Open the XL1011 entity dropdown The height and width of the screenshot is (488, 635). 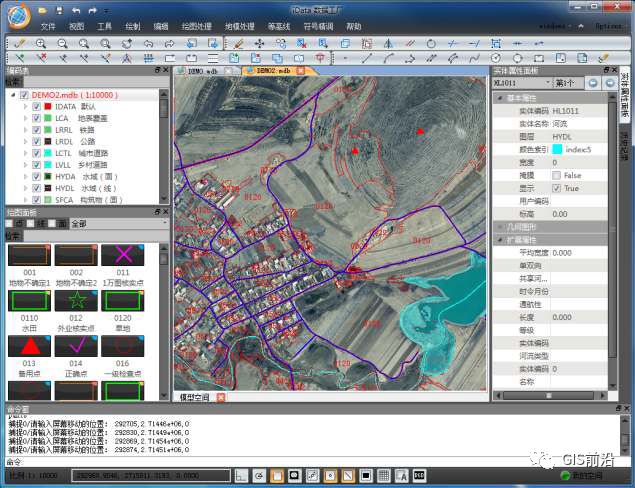pyautogui.click(x=546, y=83)
